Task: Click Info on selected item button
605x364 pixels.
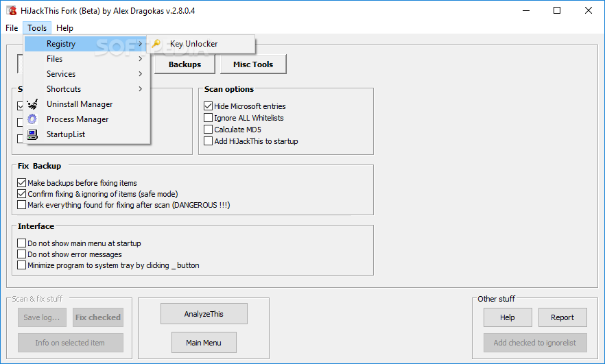Action: (70, 343)
